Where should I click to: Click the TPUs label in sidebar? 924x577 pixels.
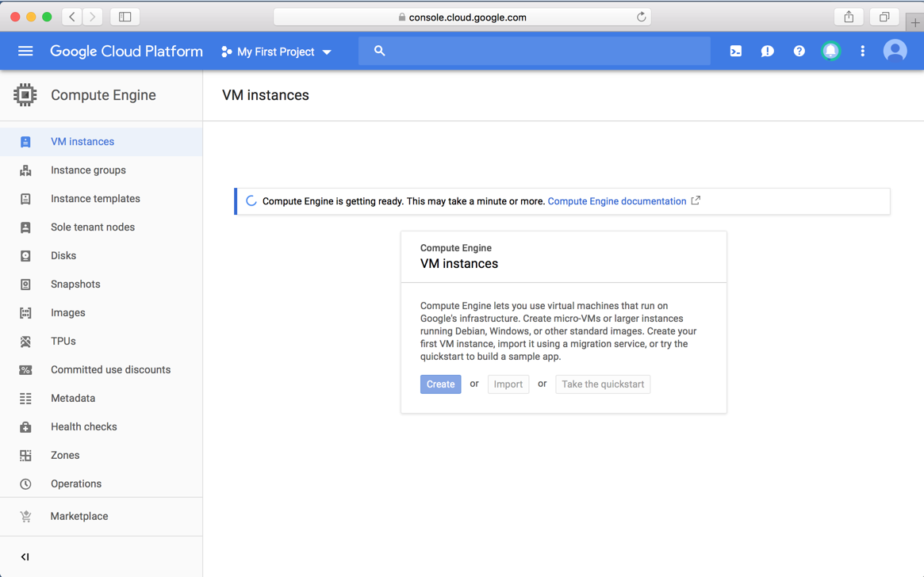click(x=63, y=342)
